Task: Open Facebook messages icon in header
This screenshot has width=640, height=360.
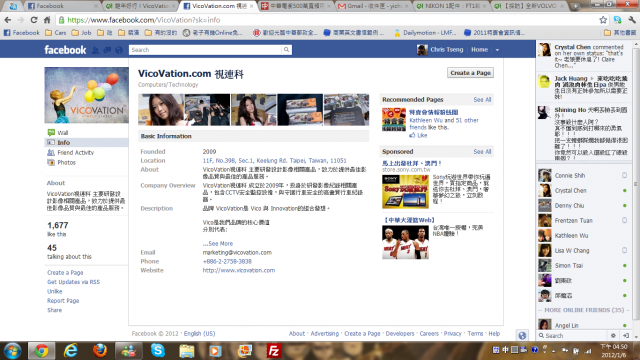Action: tap(107, 50)
